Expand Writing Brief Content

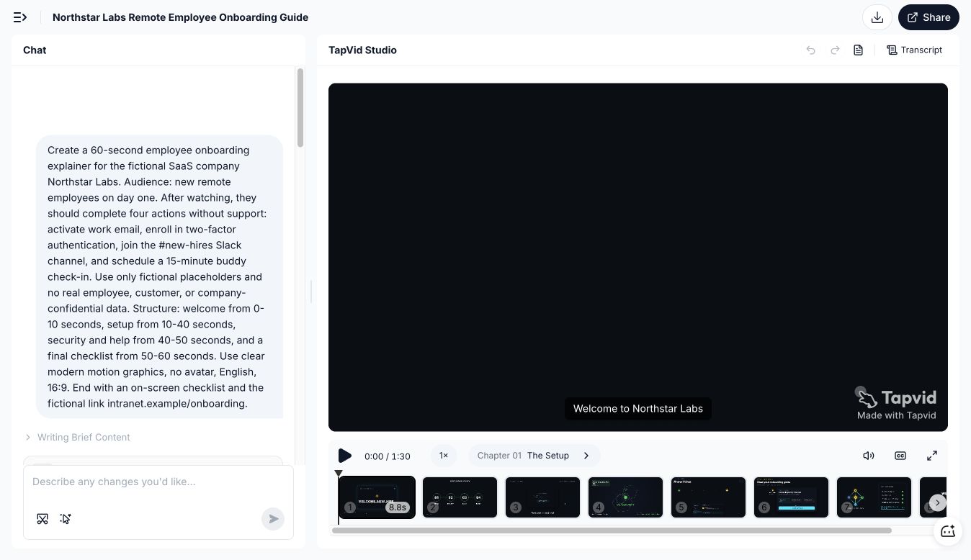click(77, 437)
